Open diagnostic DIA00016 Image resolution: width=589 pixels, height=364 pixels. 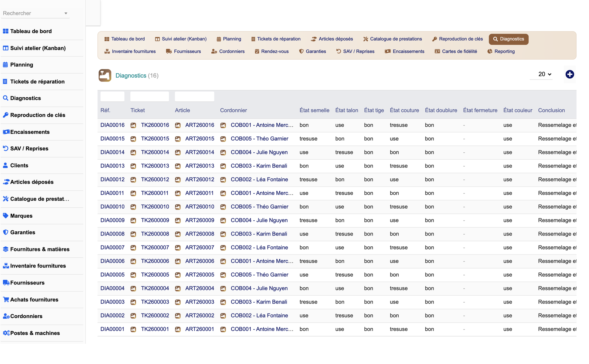point(112,125)
